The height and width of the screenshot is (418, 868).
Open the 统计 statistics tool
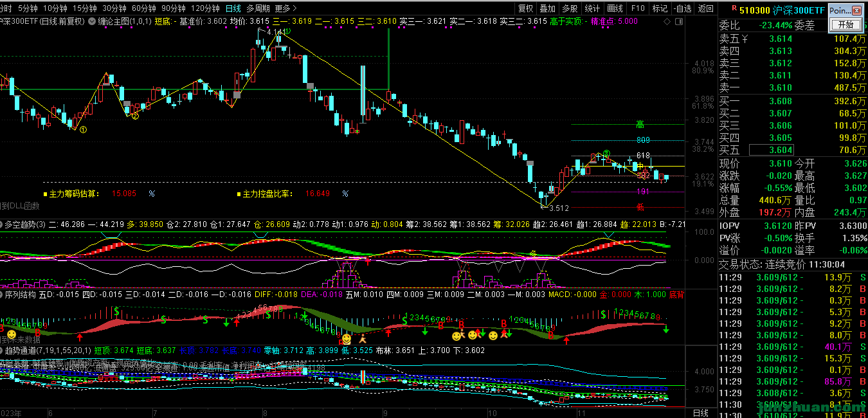592,8
